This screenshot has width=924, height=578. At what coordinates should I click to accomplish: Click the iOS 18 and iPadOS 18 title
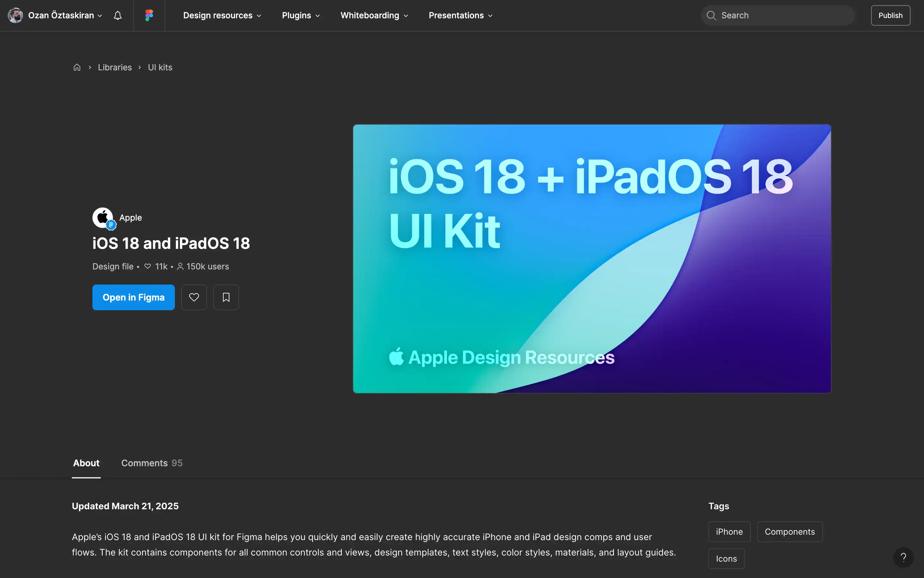point(171,243)
